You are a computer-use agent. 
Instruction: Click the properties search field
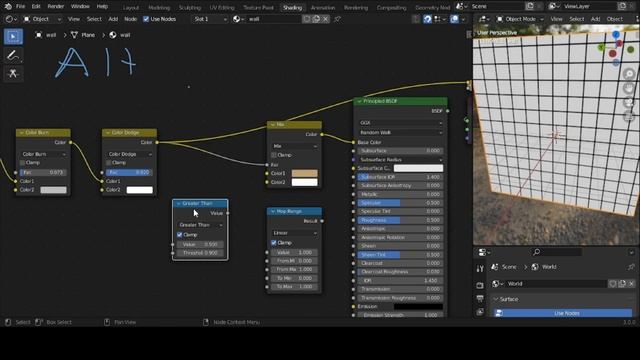558,252
